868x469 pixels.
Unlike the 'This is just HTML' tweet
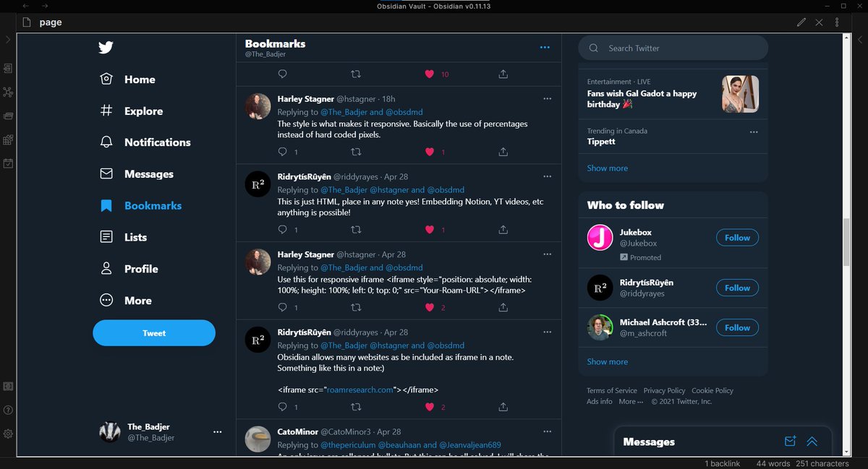(x=429, y=230)
